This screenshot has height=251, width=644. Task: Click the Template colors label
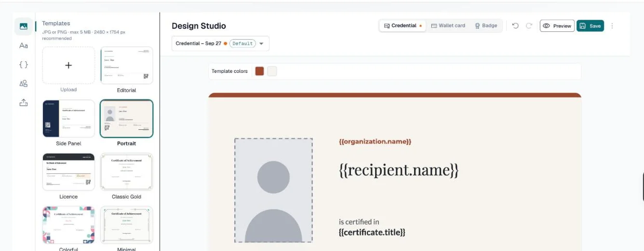click(x=229, y=71)
